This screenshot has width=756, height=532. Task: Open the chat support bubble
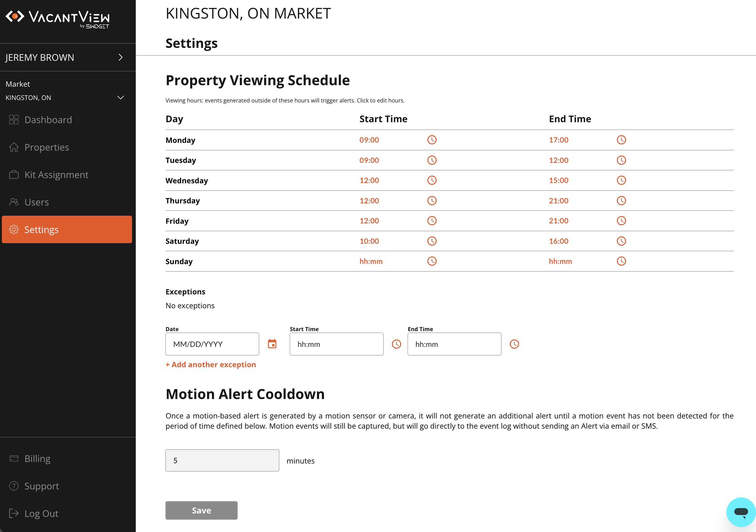[741, 512]
